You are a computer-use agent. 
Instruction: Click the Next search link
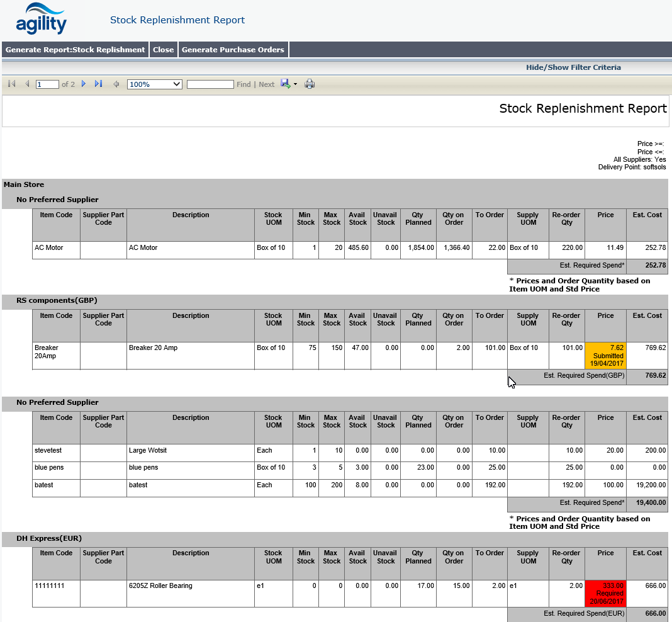coord(266,84)
